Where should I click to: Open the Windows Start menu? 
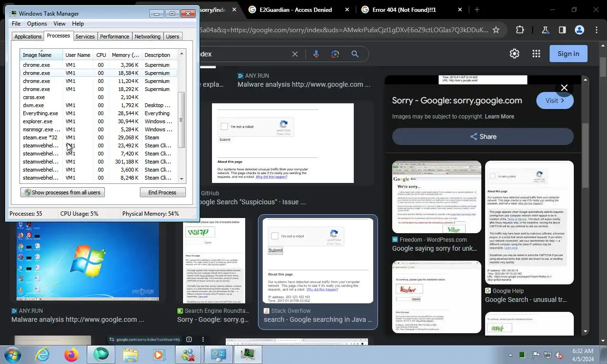pos(13,354)
